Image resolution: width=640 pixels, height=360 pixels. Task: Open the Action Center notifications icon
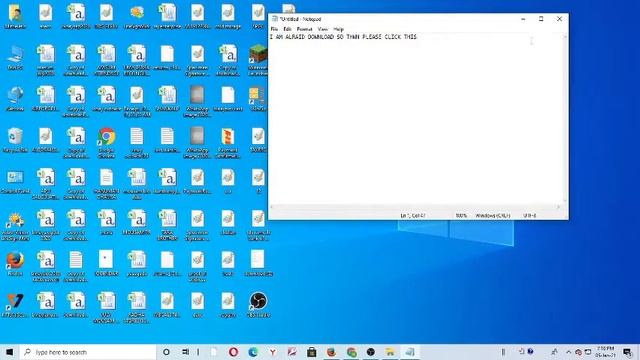click(628, 352)
